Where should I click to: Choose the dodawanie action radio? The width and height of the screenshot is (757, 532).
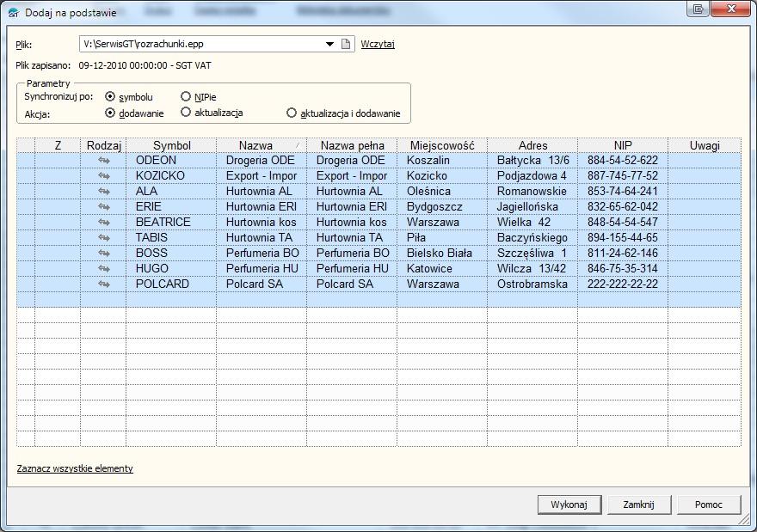110,113
